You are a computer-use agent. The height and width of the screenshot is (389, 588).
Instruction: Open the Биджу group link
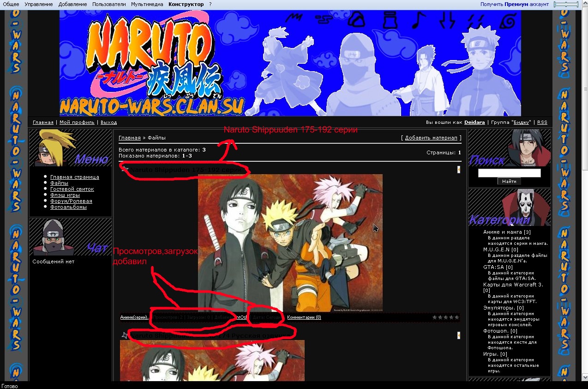click(522, 122)
